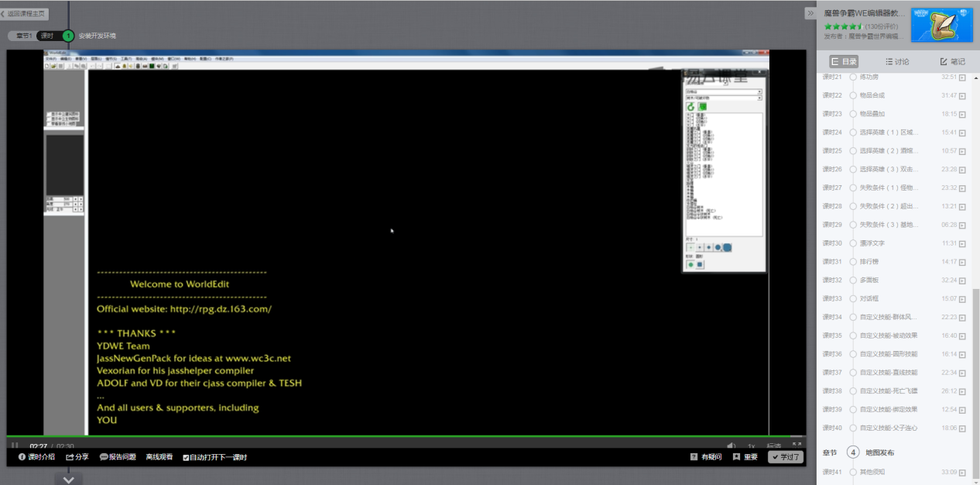Share the lesson using 分享
This screenshot has width=980, height=485.
[x=77, y=457]
